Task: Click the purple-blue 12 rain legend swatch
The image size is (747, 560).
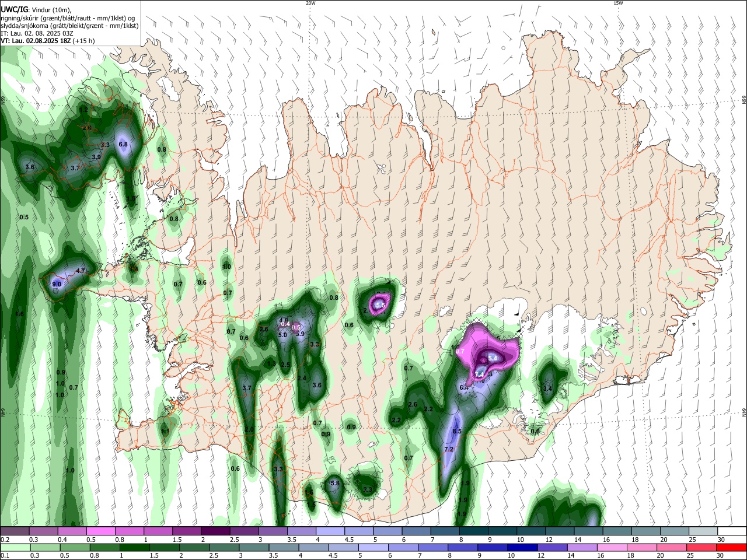Action: pyautogui.click(x=552, y=547)
